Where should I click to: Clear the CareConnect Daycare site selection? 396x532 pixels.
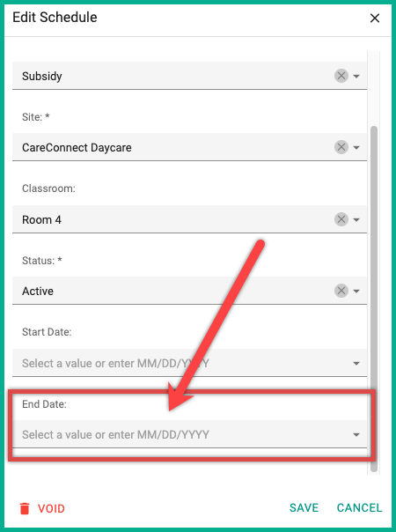point(341,147)
